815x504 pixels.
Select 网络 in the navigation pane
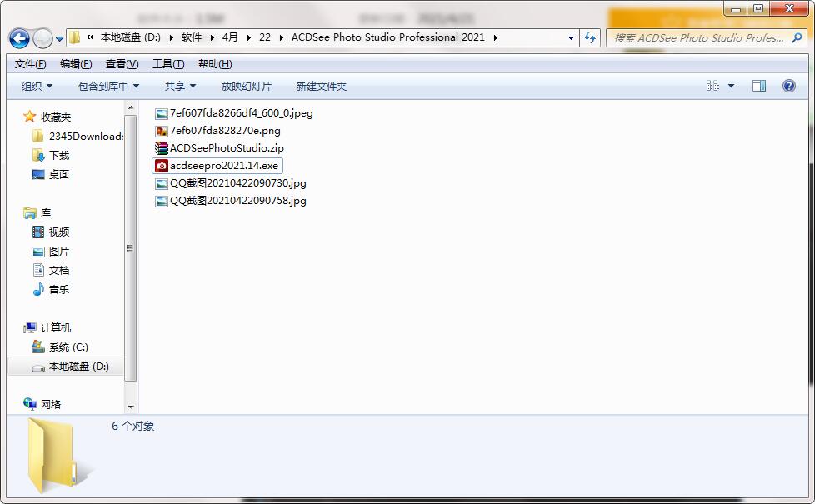(42, 404)
